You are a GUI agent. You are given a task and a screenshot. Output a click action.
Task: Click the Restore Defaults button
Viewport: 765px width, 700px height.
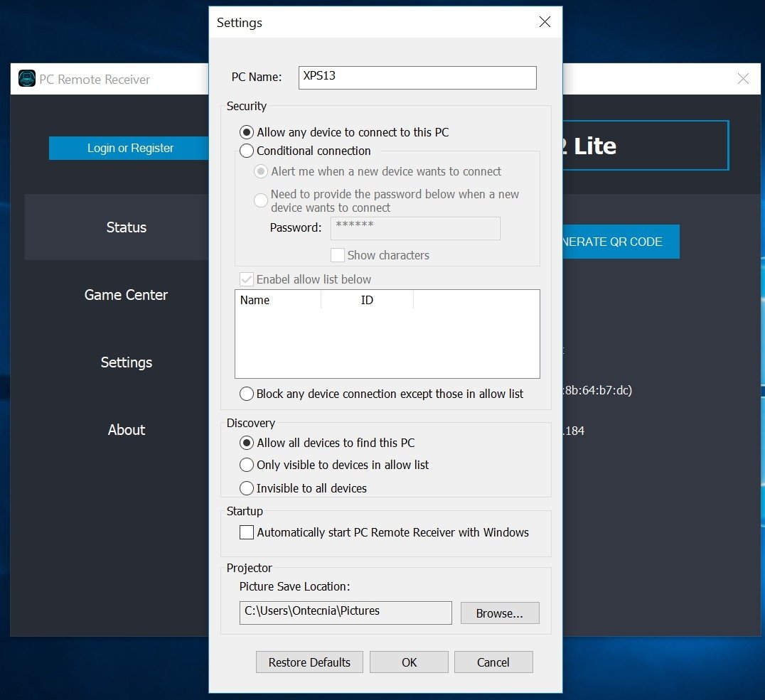coord(309,662)
